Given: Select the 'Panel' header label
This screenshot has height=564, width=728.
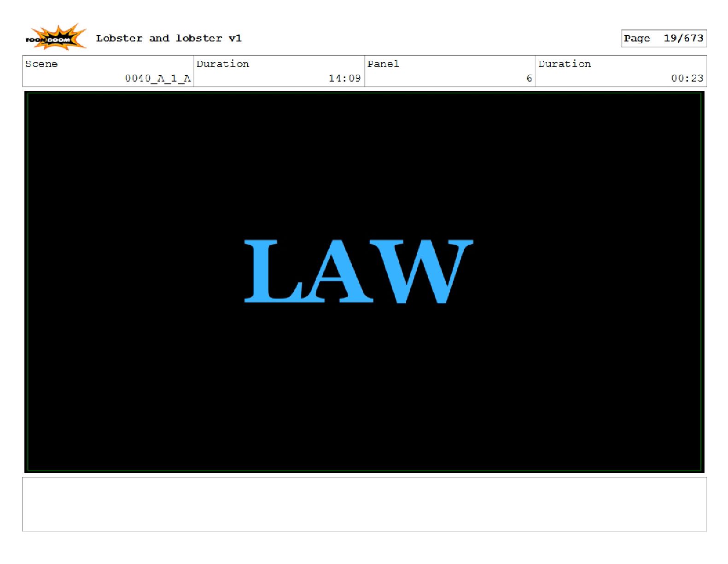Looking at the screenshot, I should coord(383,64).
